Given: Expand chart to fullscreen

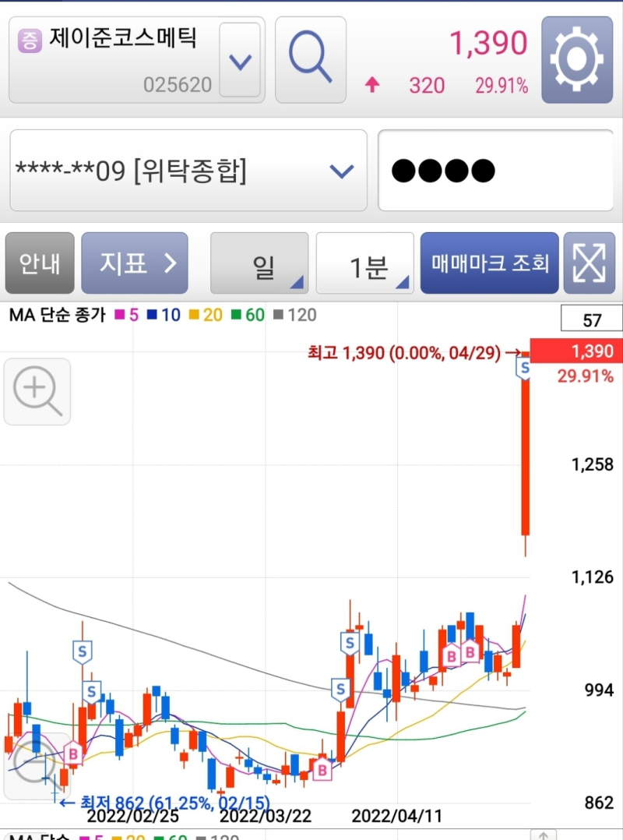Looking at the screenshot, I should click(590, 263).
